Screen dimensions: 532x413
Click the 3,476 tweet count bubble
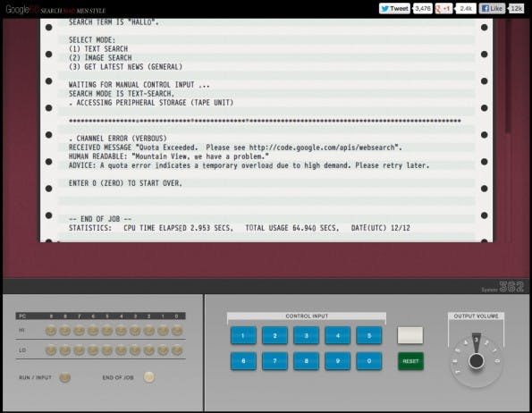tap(422, 8)
